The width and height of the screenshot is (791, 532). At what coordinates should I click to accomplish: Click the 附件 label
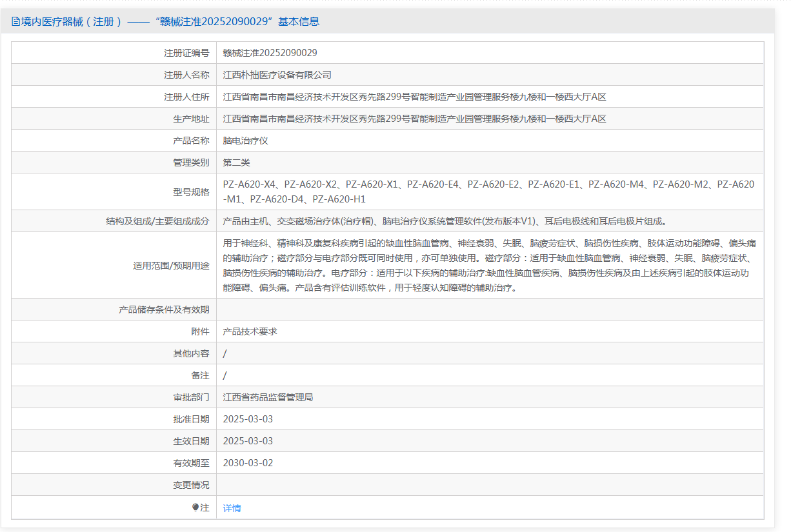tap(200, 331)
